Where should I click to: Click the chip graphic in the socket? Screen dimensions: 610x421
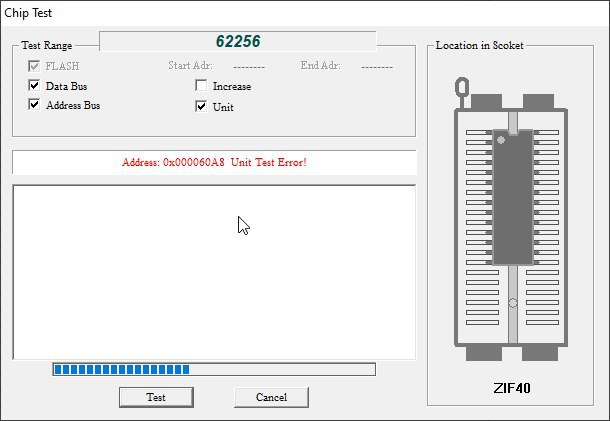click(x=513, y=198)
